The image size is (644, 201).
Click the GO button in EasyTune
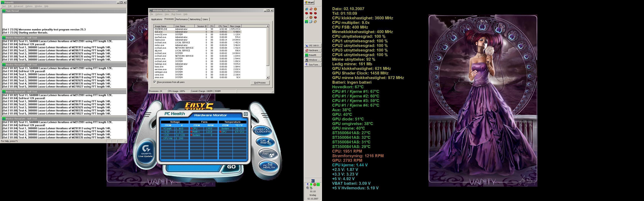[x=231, y=167]
